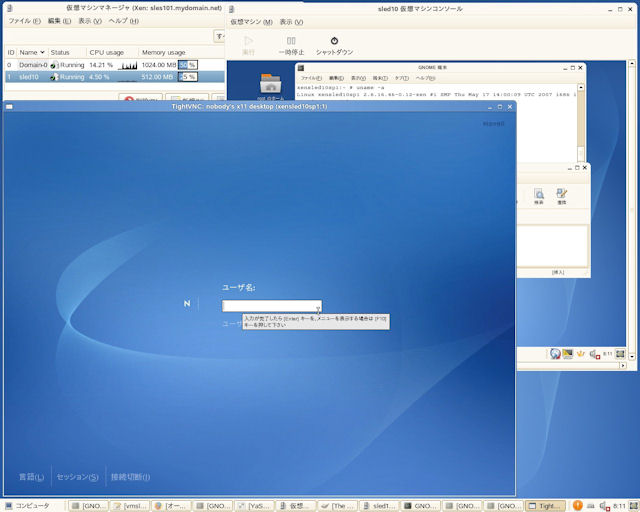Select the sled10 virtual machine row

[115, 77]
